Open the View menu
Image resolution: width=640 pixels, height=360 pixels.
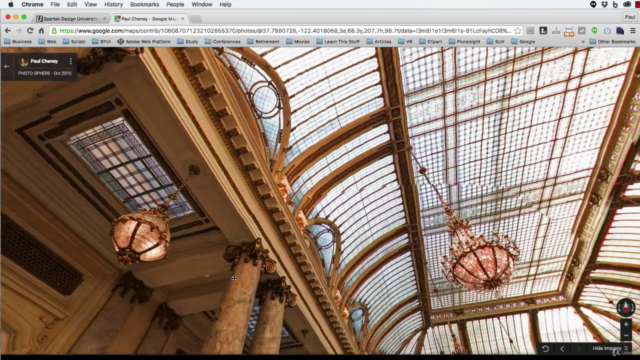coord(90,4)
